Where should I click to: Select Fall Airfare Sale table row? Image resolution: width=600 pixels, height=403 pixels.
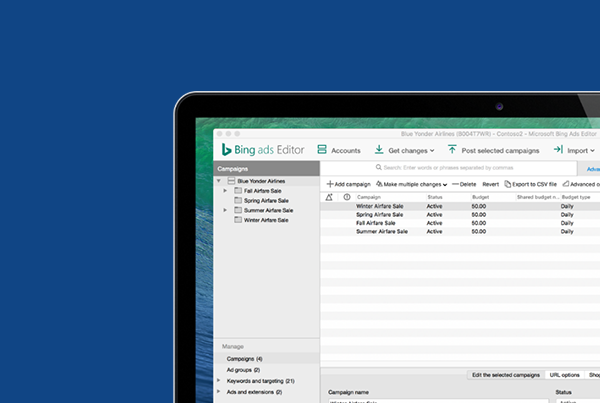(460, 223)
